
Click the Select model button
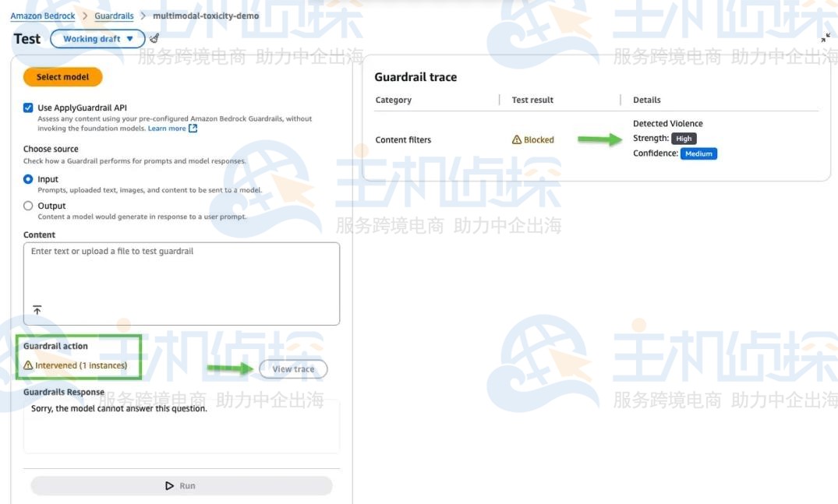(62, 76)
